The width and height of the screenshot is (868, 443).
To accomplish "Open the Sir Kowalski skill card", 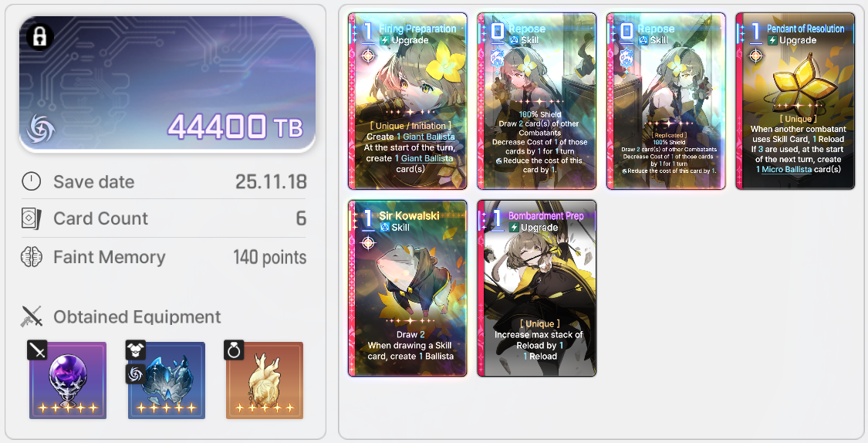I will pyautogui.click(x=407, y=289).
